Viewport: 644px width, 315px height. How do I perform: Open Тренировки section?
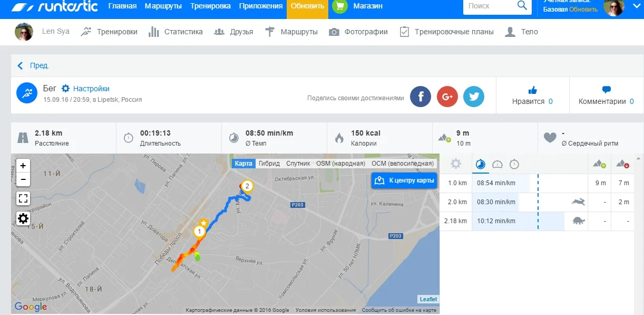click(109, 32)
